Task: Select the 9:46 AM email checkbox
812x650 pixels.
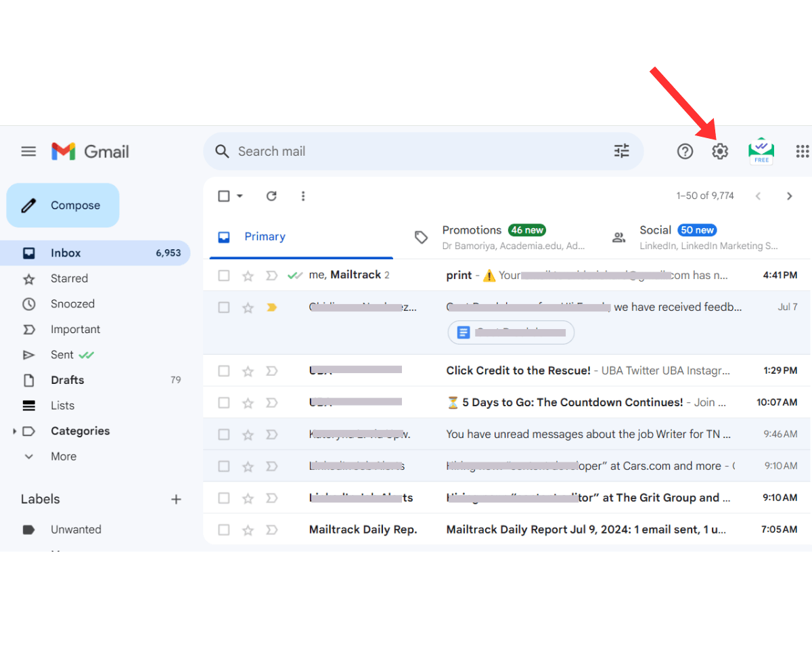Action: pos(224,435)
